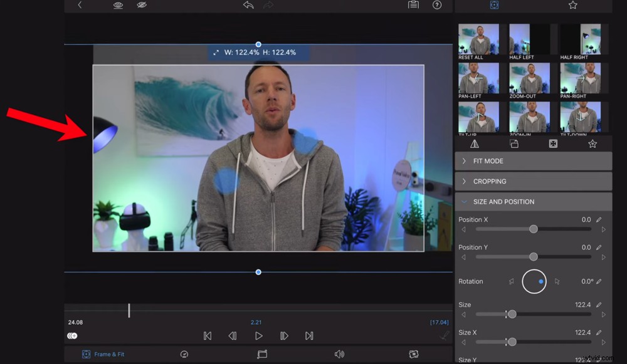Open the Help question mark
This screenshot has width=627, height=364.
[x=437, y=5]
